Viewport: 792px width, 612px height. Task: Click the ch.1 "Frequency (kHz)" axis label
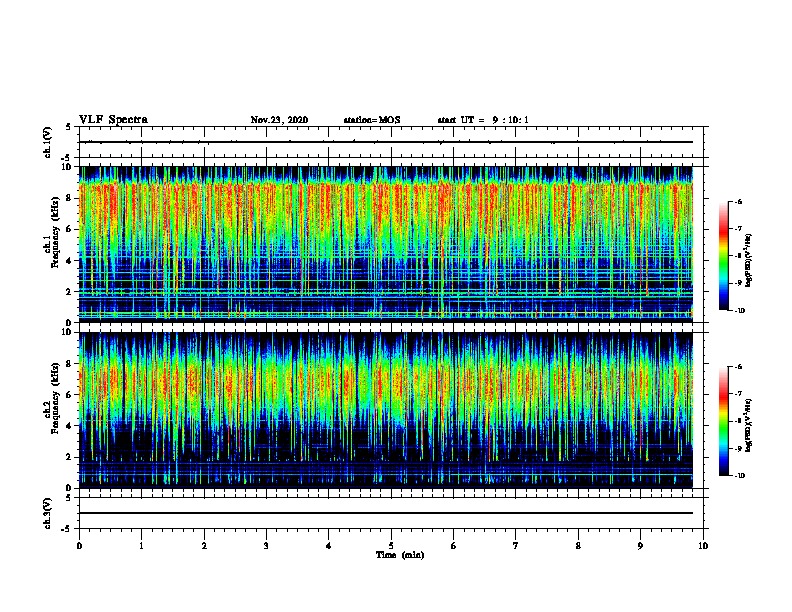coord(55,233)
